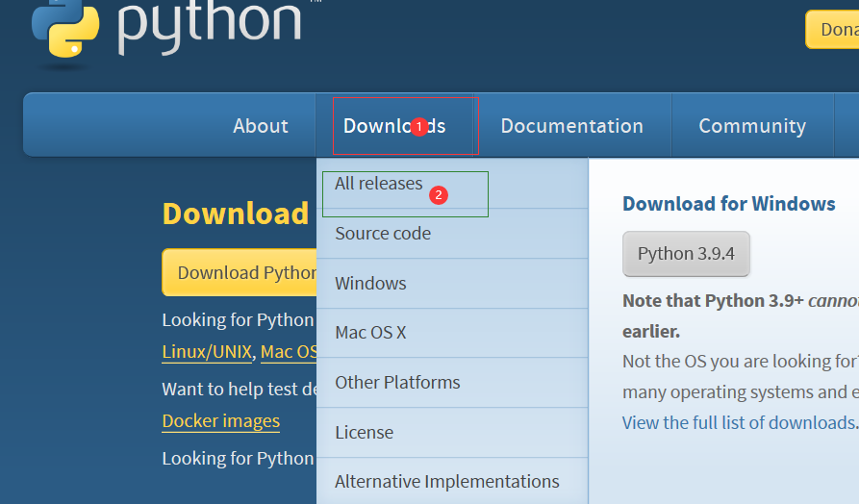Open the License menu entry

452,432
